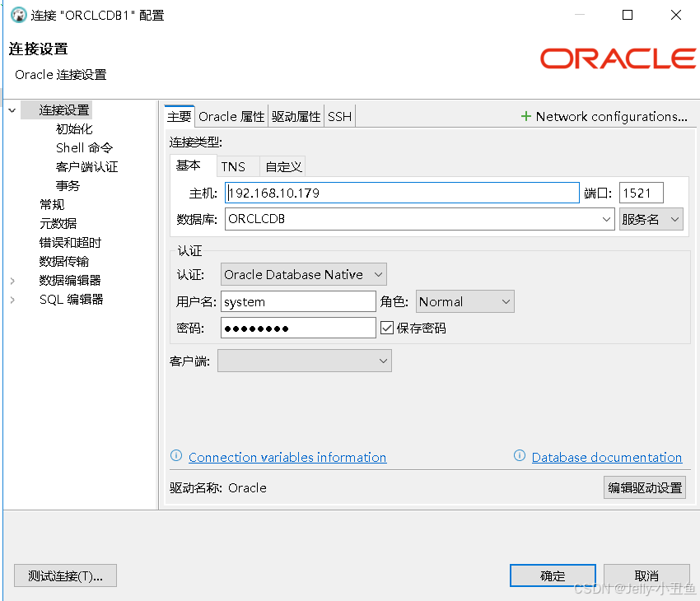Click the 端口 field showing 1521
The width and height of the screenshot is (700, 601).
coord(641,193)
